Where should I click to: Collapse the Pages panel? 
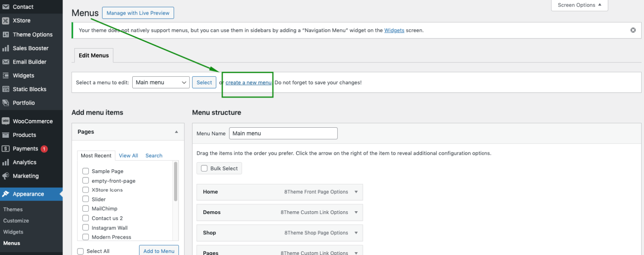(x=176, y=132)
